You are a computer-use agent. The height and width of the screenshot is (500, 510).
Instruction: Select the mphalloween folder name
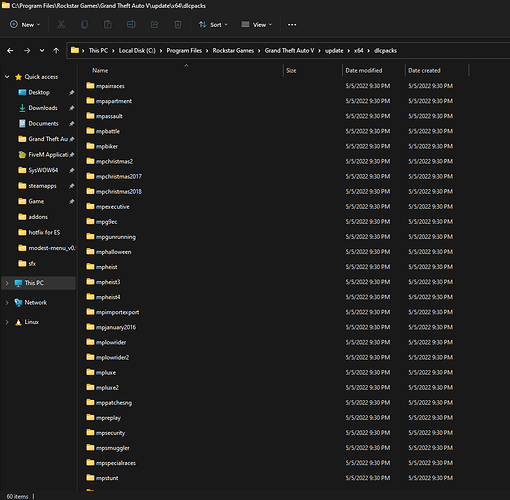(113, 252)
